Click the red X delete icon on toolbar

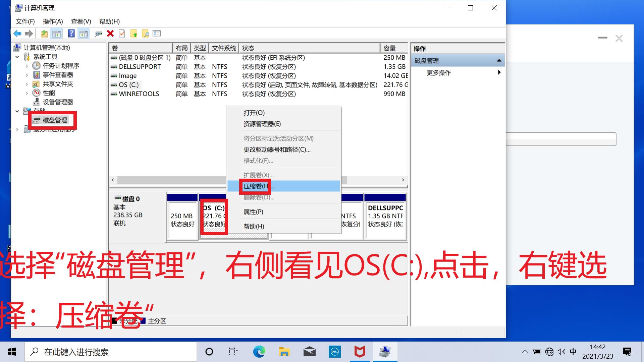(111, 33)
